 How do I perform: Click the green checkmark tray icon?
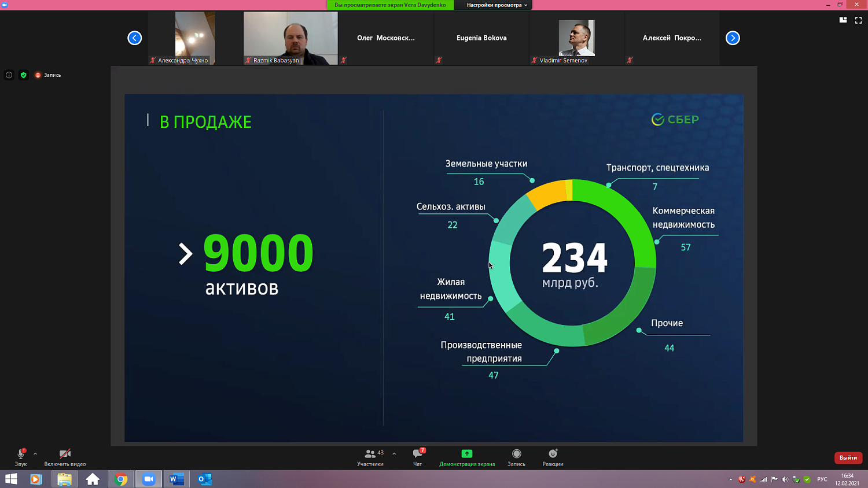pyautogui.click(x=807, y=479)
